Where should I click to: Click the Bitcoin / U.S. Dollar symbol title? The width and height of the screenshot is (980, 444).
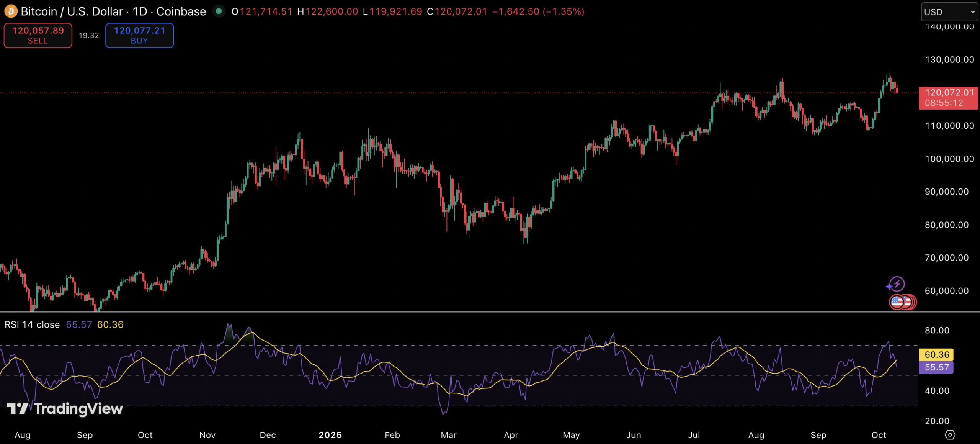[72, 11]
